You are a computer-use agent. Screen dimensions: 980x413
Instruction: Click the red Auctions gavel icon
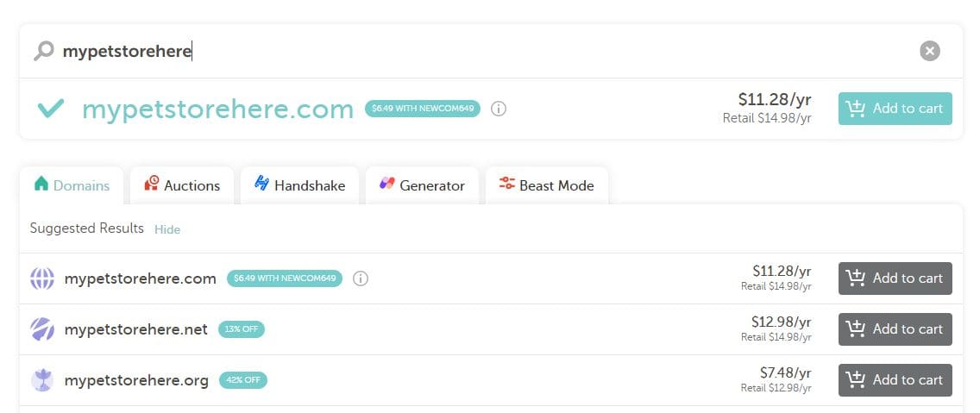(x=151, y=183)
